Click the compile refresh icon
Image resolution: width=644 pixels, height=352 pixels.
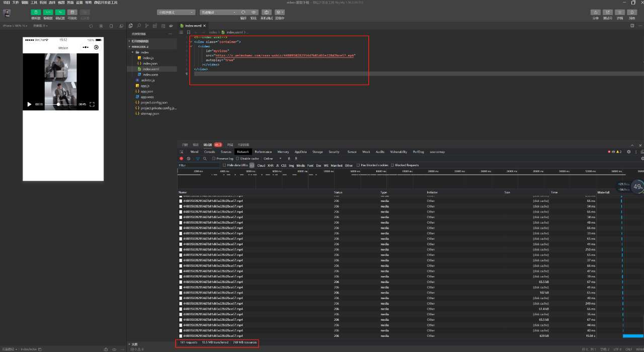tap(244, 12)
